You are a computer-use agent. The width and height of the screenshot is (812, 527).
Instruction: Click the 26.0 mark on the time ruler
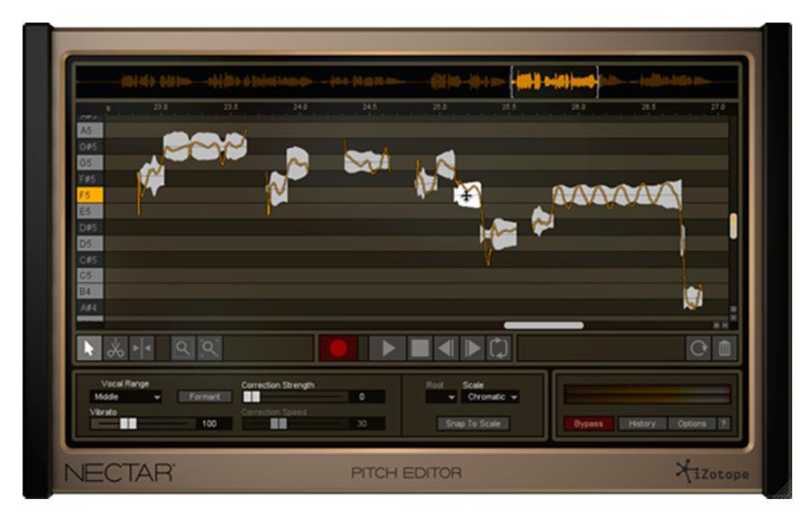pos(578,106)
